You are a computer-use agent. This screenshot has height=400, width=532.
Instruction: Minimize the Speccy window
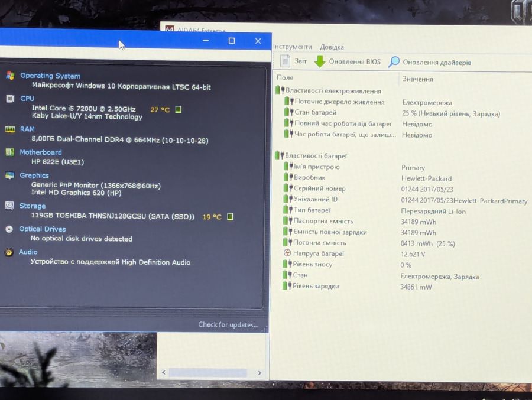[x=206, y=40]
